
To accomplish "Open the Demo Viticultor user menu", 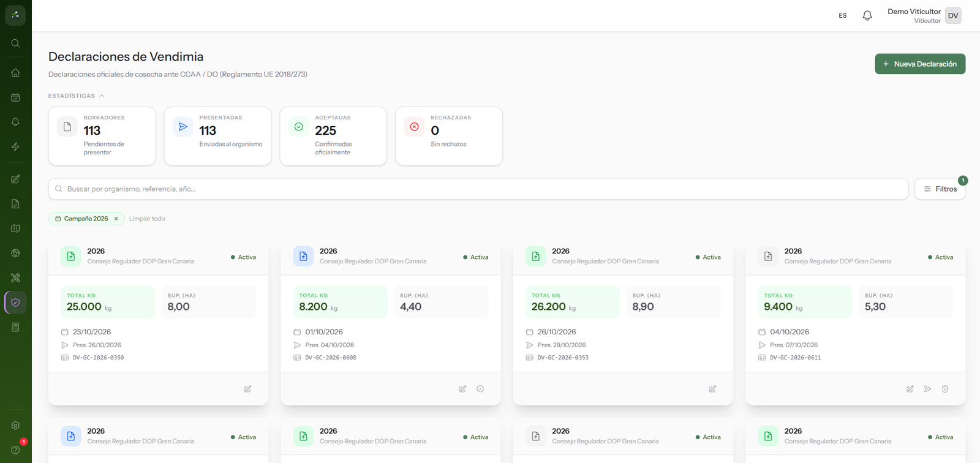I will 924,16.
